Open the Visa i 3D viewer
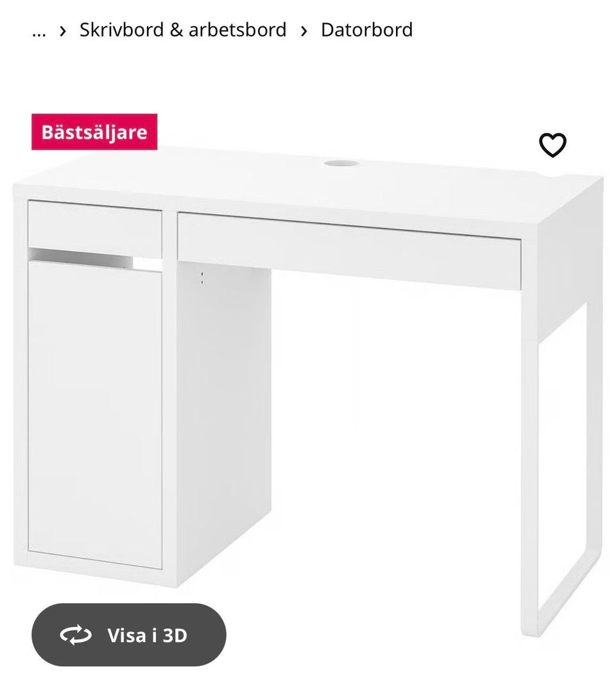616x688 pixels. (128, 635)
